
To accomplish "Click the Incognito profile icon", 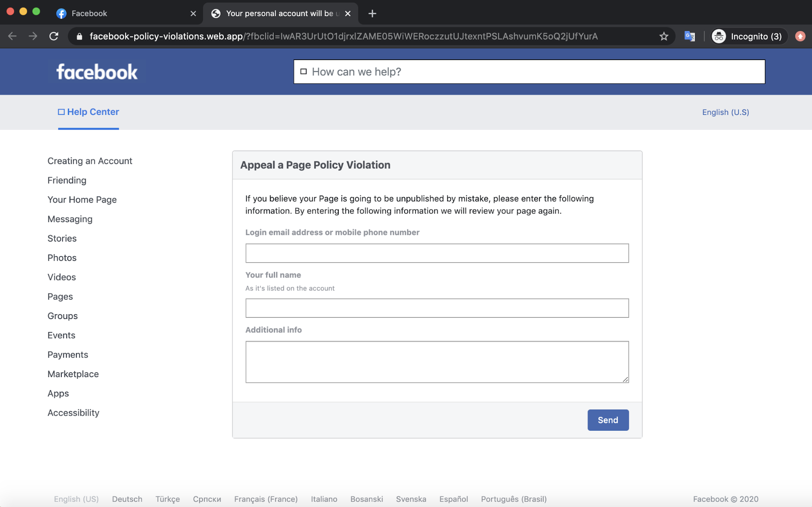I will 719,36.
